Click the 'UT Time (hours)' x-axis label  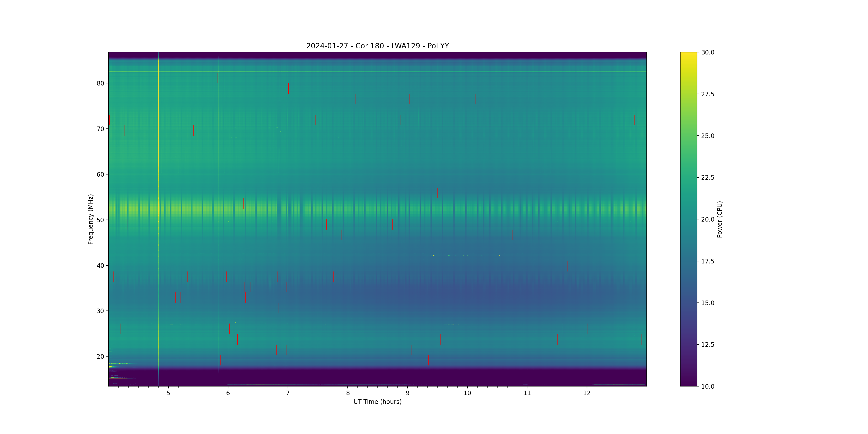point(377,402)
